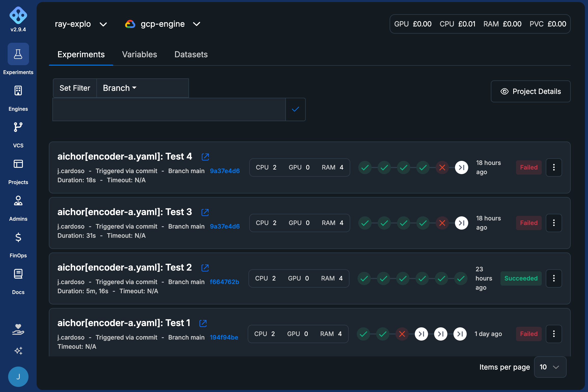
Task: Open commit f664762b link
Action: pos(224,282)
